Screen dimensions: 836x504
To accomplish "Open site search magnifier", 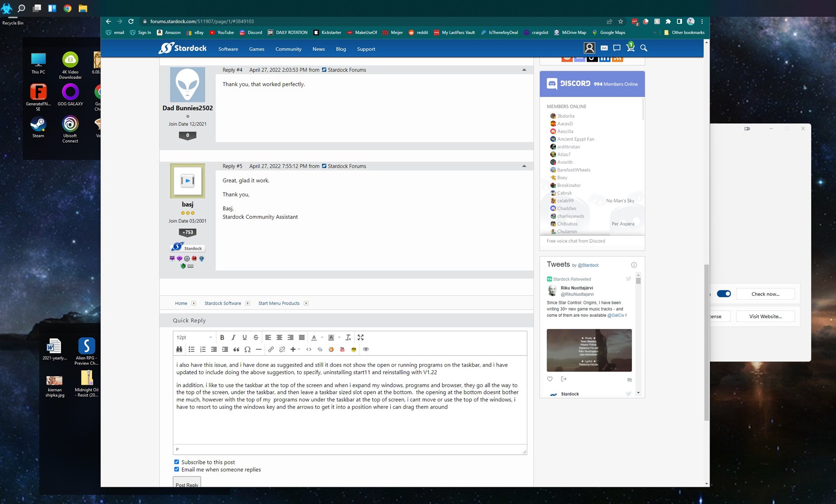I will [x=644, y=48].
